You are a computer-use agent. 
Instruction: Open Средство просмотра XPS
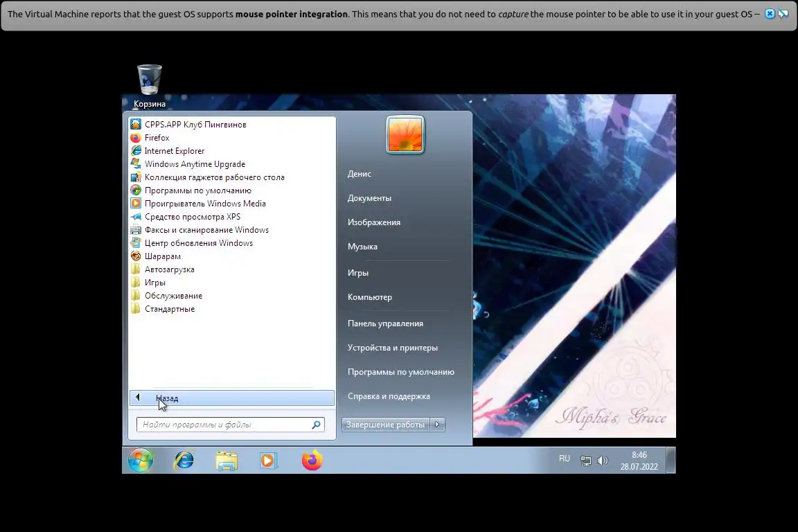tap(193, 217)
